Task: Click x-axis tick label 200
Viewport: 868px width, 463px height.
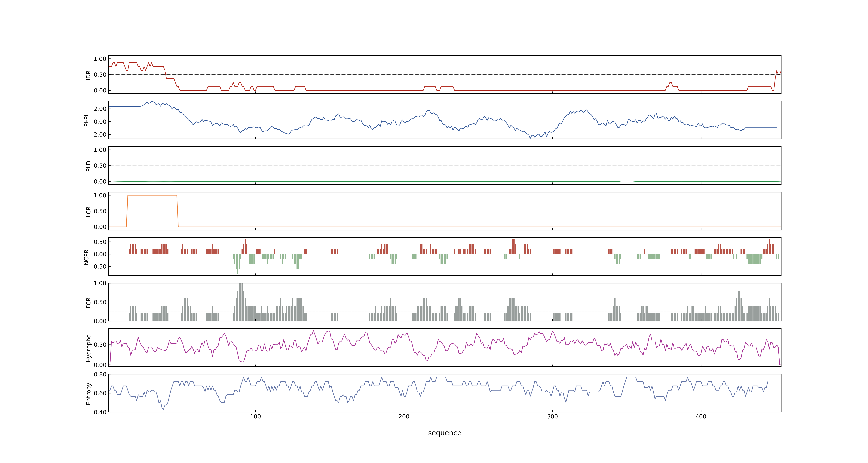Action: tap(404, 416)
